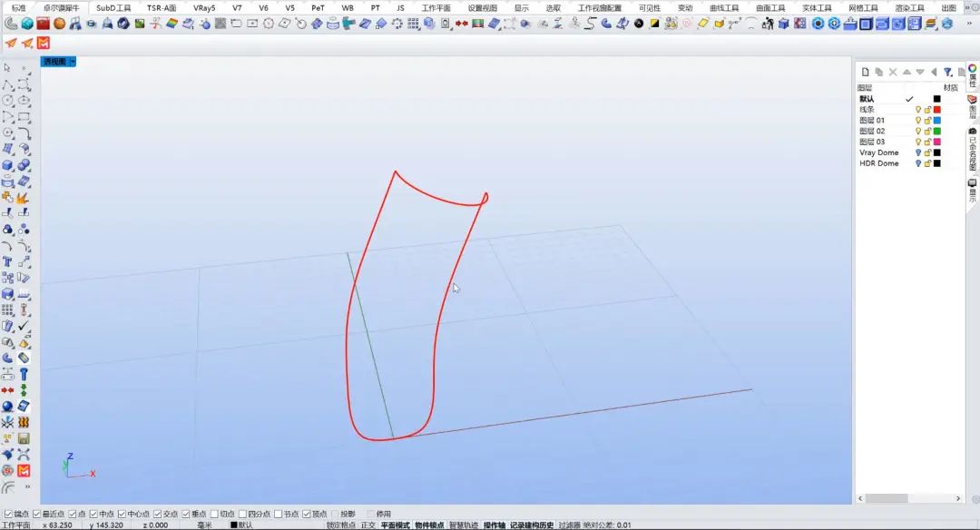Click the lightbulb icon for 线条 layer

918,110
